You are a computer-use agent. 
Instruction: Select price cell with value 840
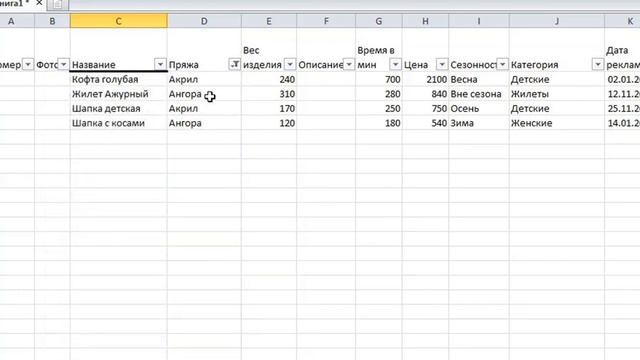coord(425,94)
